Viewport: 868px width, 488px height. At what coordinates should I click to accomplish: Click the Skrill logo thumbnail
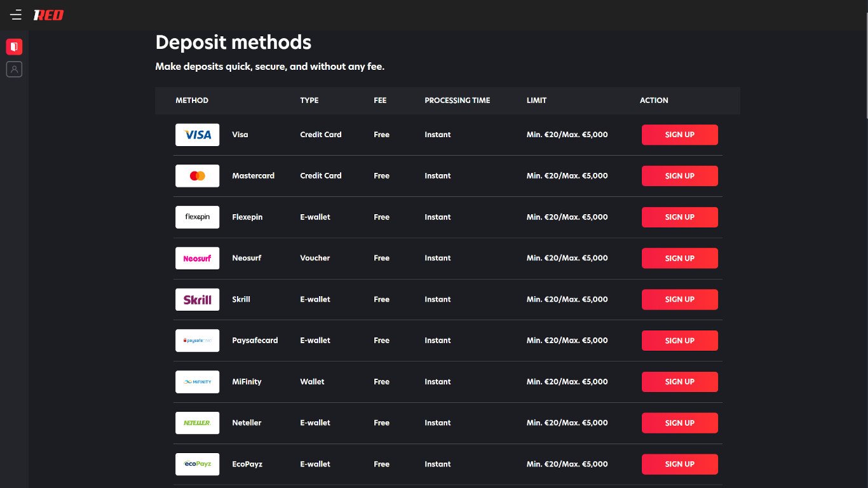coord(198,299)
